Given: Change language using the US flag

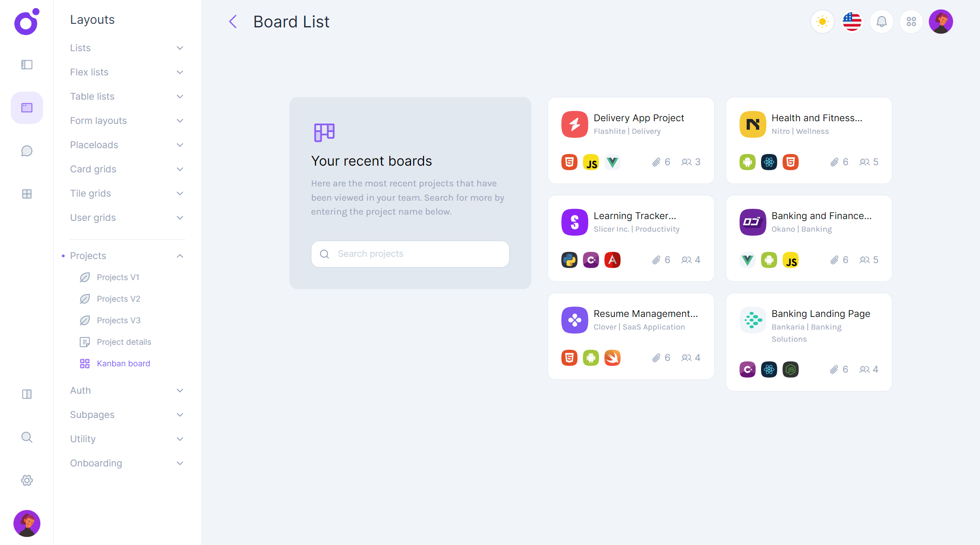Looking at the screenshot, I should 852,21.
